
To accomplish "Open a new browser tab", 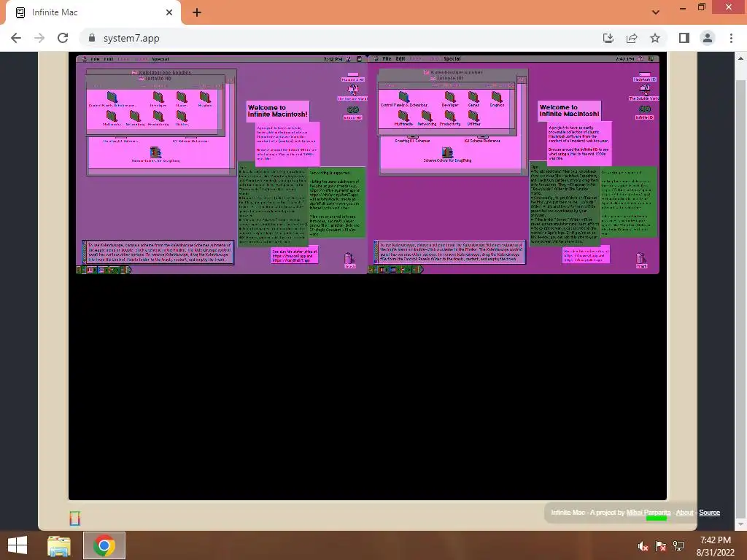I will (x=197, y=12).
